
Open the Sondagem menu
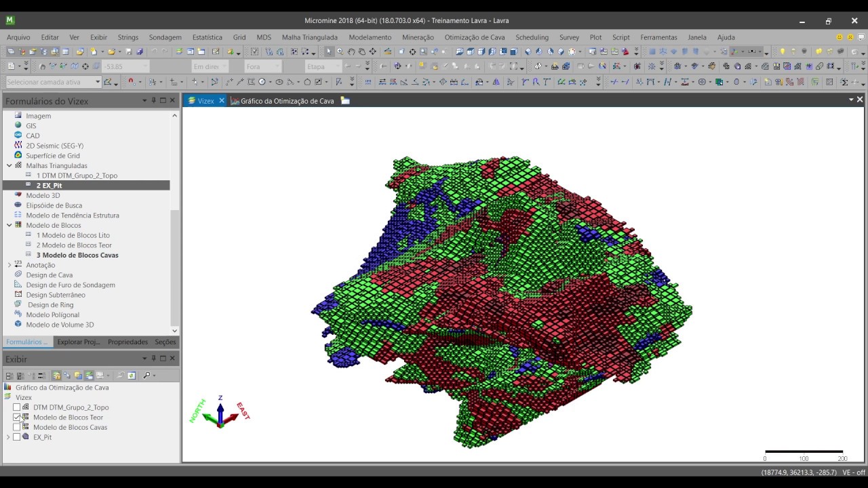[x=165, y=37]
